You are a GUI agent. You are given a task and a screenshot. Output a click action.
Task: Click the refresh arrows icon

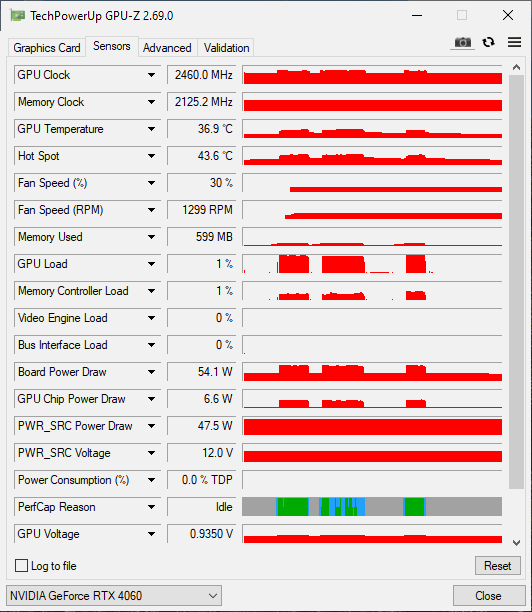pos(488,42)
